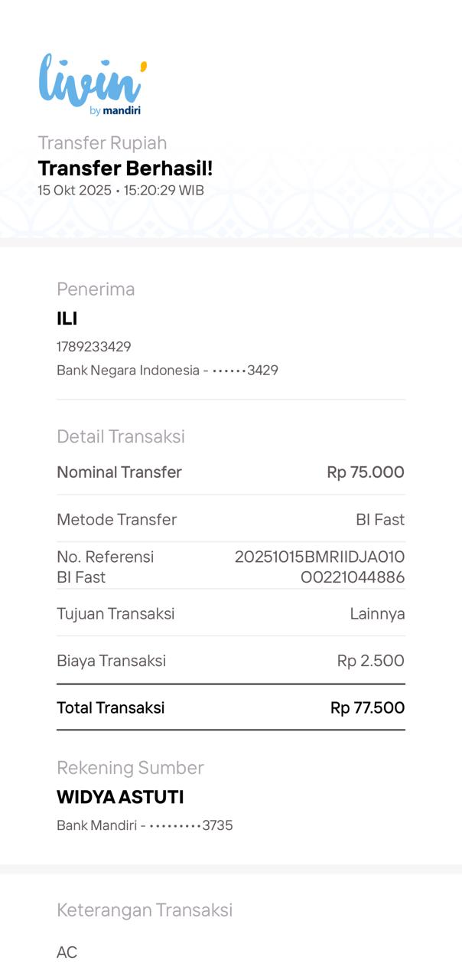The width and height of the screenshot is (462, 980).
Task: Tap the Bank Mandiri masked account number
Action: coord(145,825)
